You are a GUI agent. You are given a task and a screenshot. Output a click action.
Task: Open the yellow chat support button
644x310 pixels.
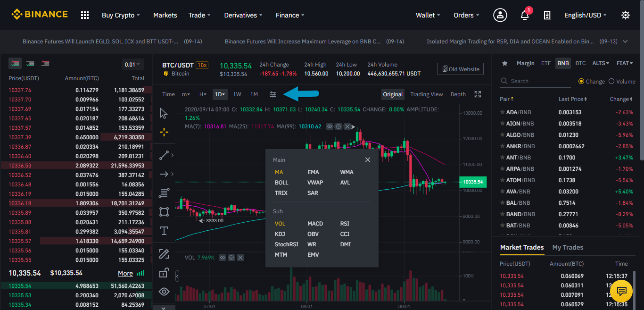click(x=621, y=291)
